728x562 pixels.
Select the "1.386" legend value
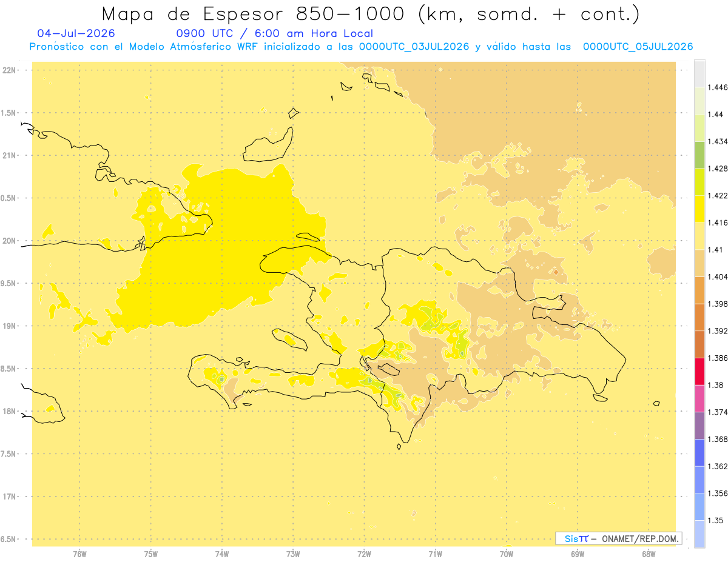[718, 358]
